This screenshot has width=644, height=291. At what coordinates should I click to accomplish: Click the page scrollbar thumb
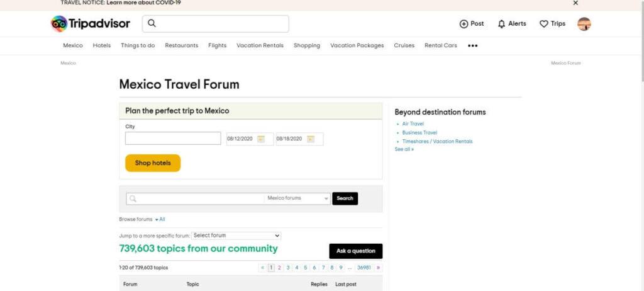641,41
